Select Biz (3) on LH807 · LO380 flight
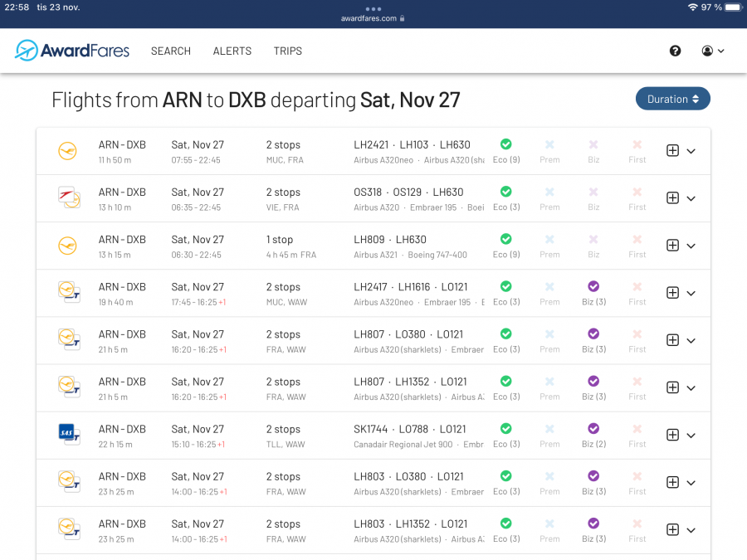This screenshot has height=560, width=747. pyautogui.click(x=593, y=341)
